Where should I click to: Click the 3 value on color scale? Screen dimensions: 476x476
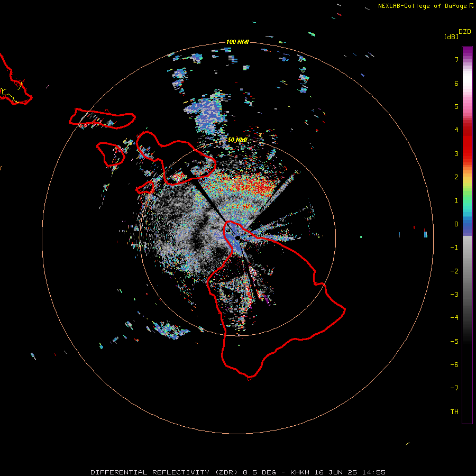(x=456, y=153)
